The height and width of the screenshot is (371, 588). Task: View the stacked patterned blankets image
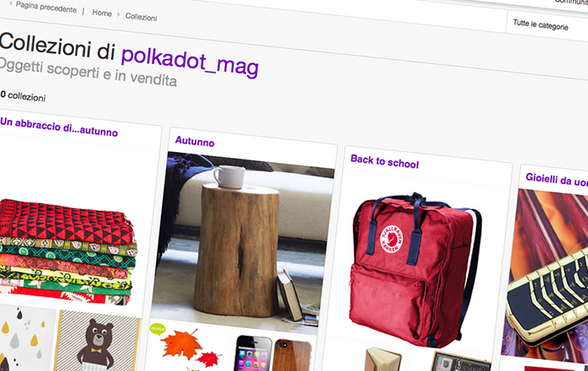67,253
